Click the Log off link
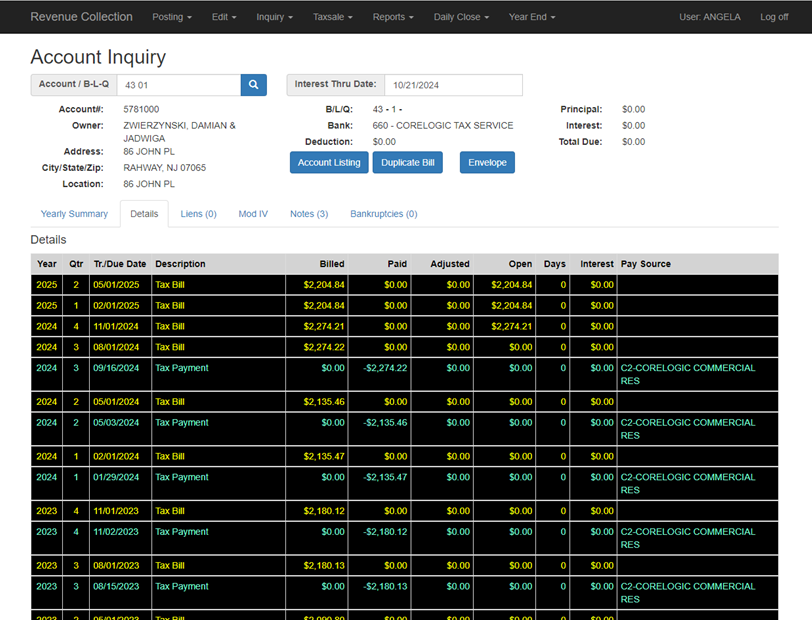This screenshot has height=628, width=812. point(774,17)
